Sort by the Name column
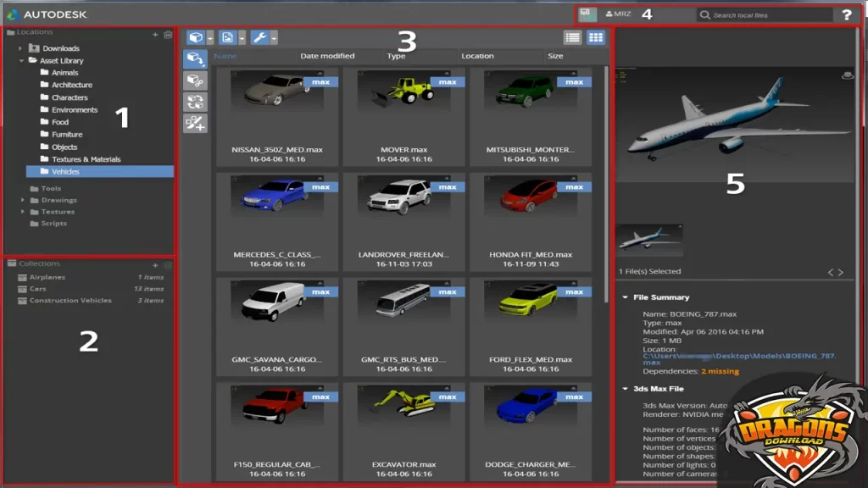868x488 pixels. [x=225, y=56]
